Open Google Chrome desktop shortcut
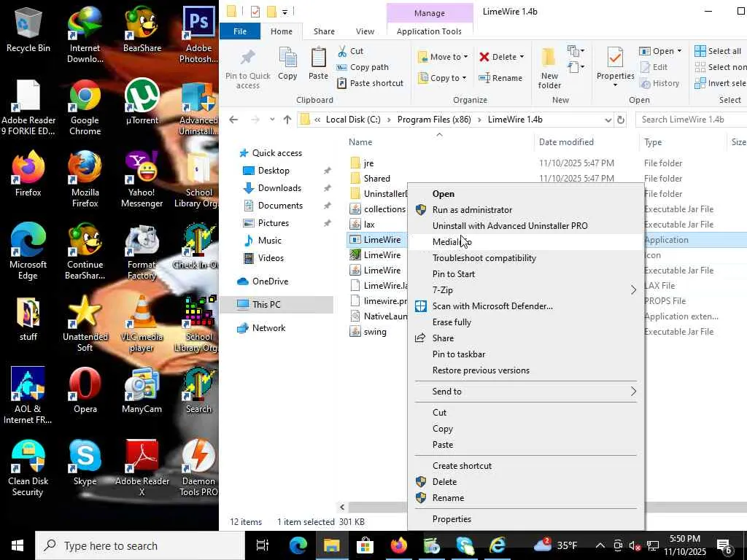This screenshot has height=560, width=747. 85,106
